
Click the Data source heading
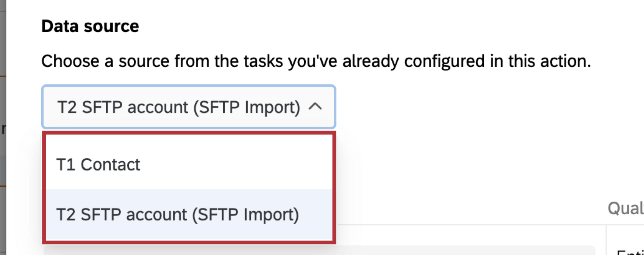click(x=90, y=25)
